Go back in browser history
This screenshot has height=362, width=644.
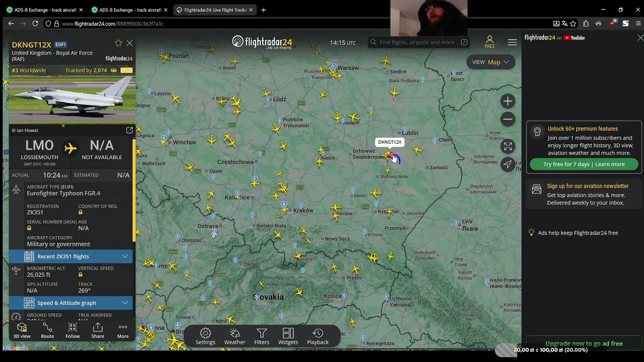pyautogui.click(x=11, y=24)
